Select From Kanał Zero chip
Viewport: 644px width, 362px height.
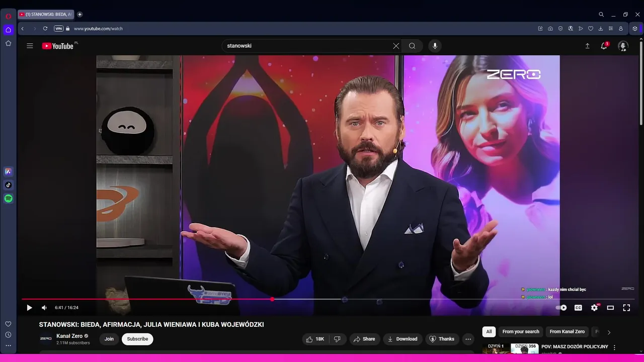click(567, 331)
